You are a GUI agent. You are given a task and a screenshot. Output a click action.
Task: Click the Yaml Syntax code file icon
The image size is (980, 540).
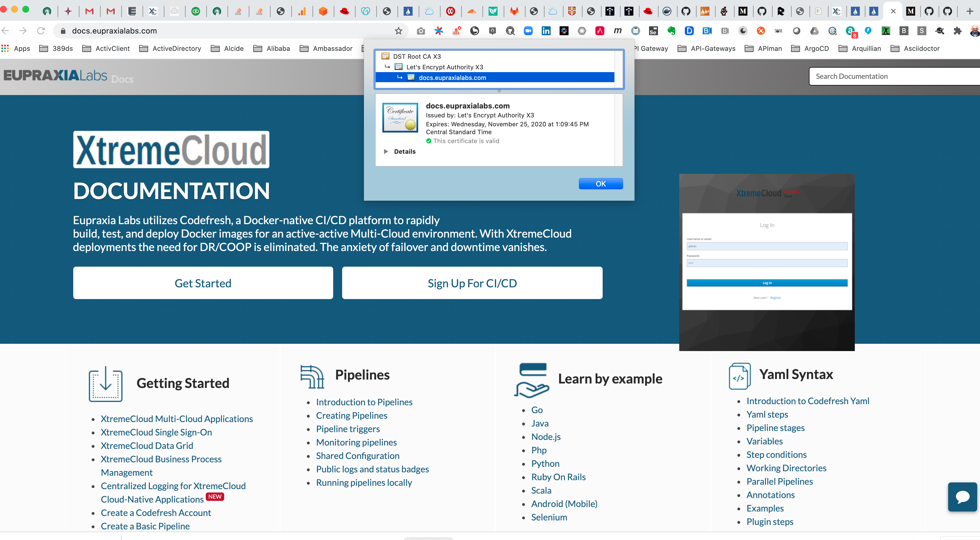(x=740, y=376)
